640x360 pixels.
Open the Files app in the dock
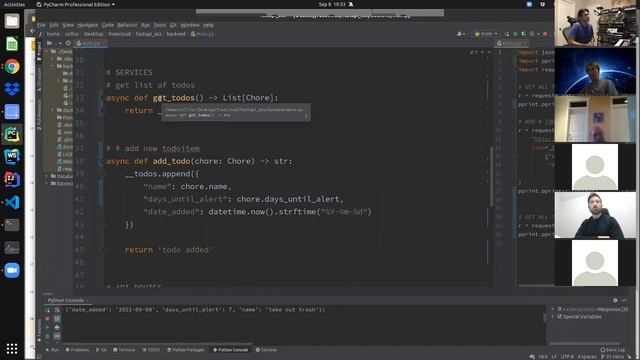tap(12, 21)
